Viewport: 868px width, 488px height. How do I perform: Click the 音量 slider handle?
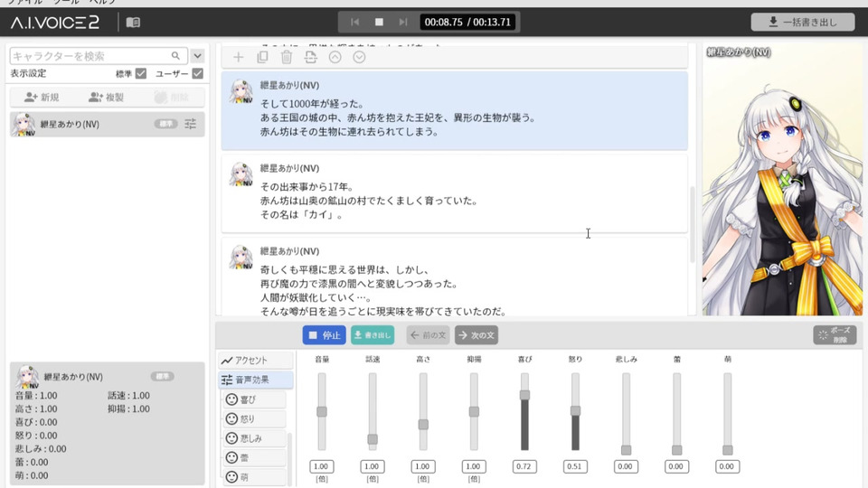click(322, 412)
